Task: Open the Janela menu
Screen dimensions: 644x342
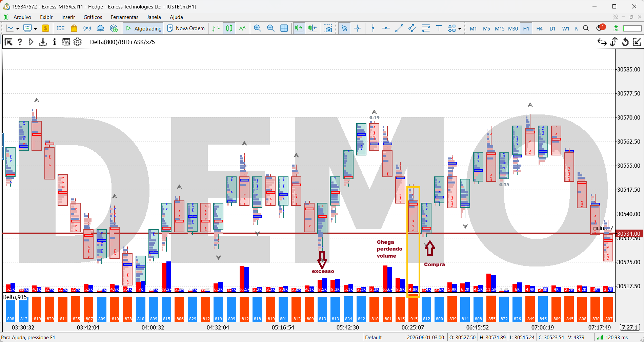Action: [154, 17]
